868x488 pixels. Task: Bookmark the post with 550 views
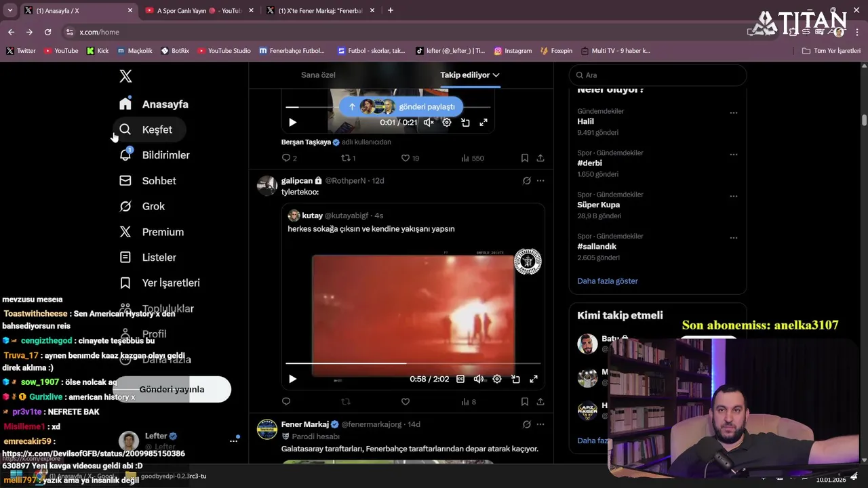525,158
